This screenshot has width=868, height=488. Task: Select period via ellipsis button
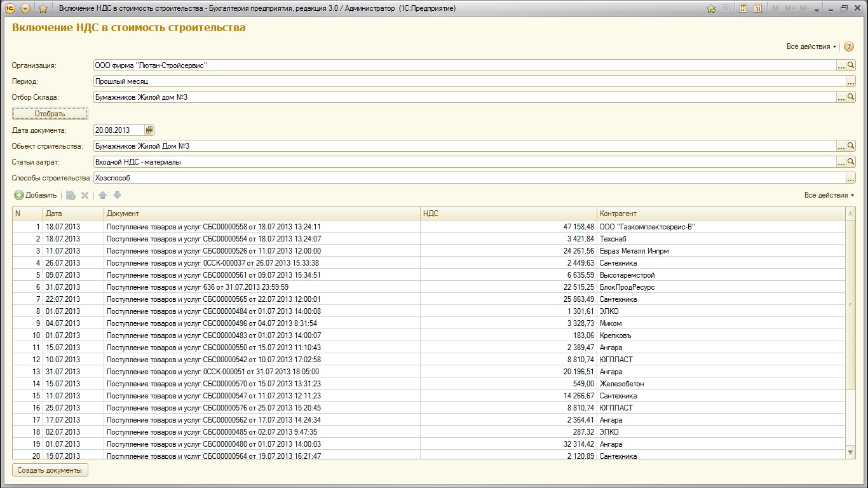[x=851, y=81]
